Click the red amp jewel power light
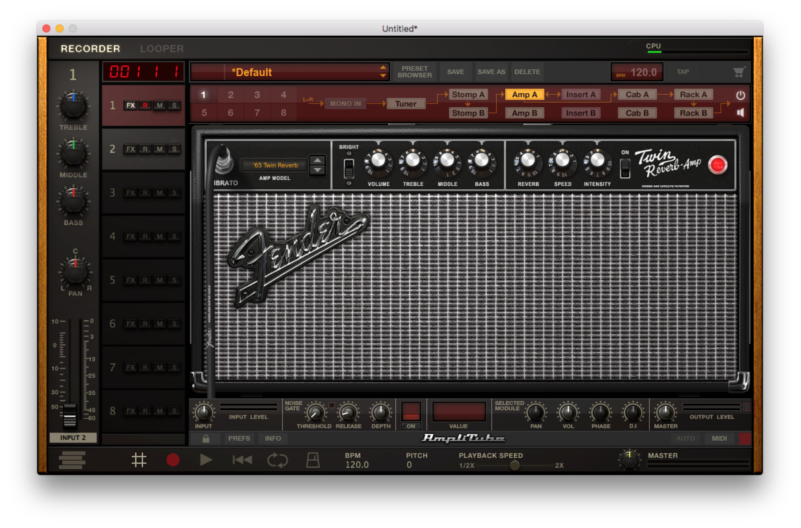Viewport: 801px width, 528px height. (718, 165)
